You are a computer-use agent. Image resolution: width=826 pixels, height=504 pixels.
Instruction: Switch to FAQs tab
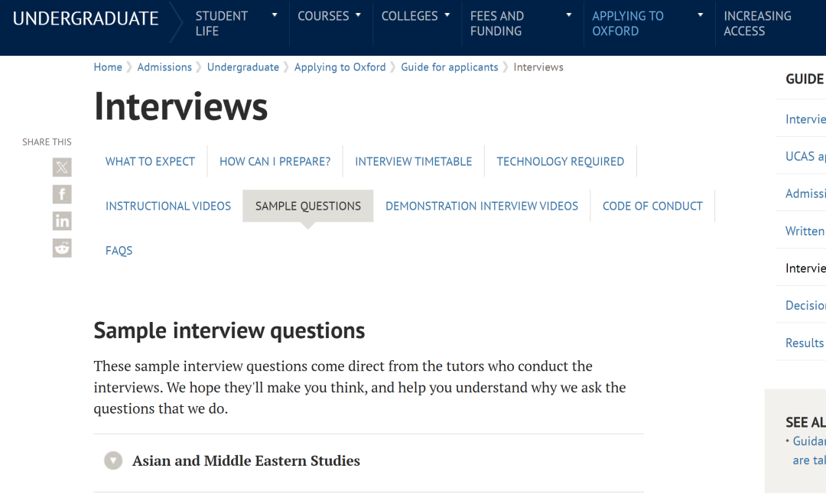pyautogui.click(x=119, y=251)
